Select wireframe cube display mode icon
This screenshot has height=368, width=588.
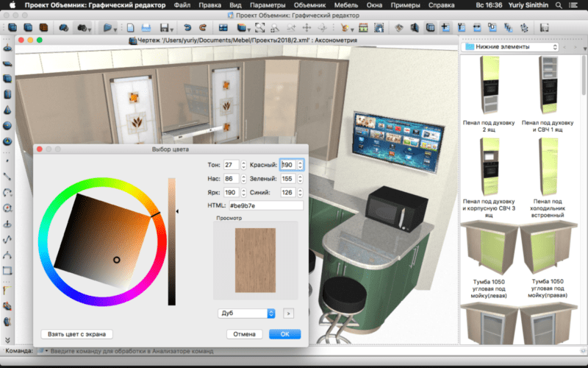click(12, 28)
